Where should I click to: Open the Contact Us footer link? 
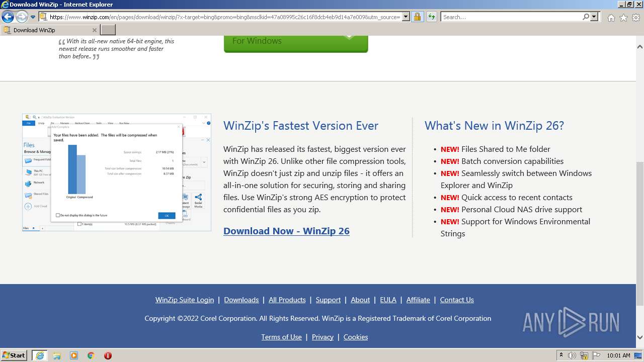tap(457, 300)
